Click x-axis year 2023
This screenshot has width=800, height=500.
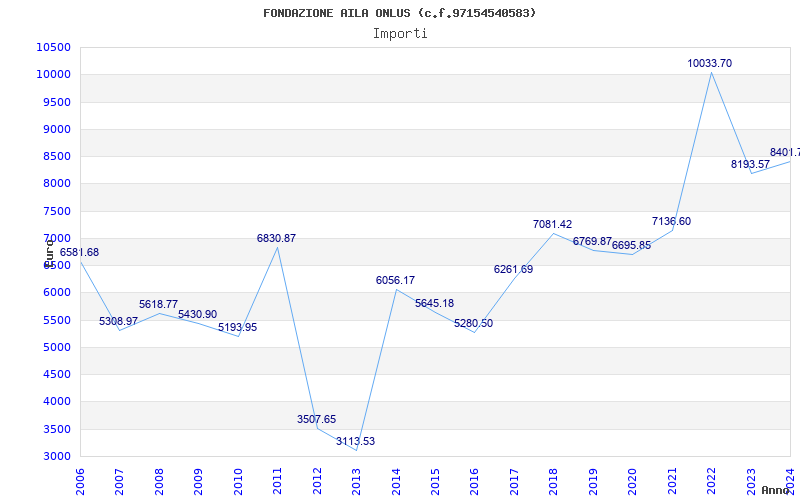[751, 482]
